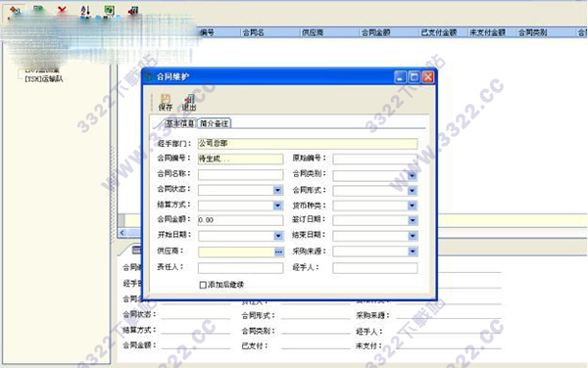Click the 合同维护 dialog title icon
Viewport: 588px width, 368px height.
click(149, 76)
